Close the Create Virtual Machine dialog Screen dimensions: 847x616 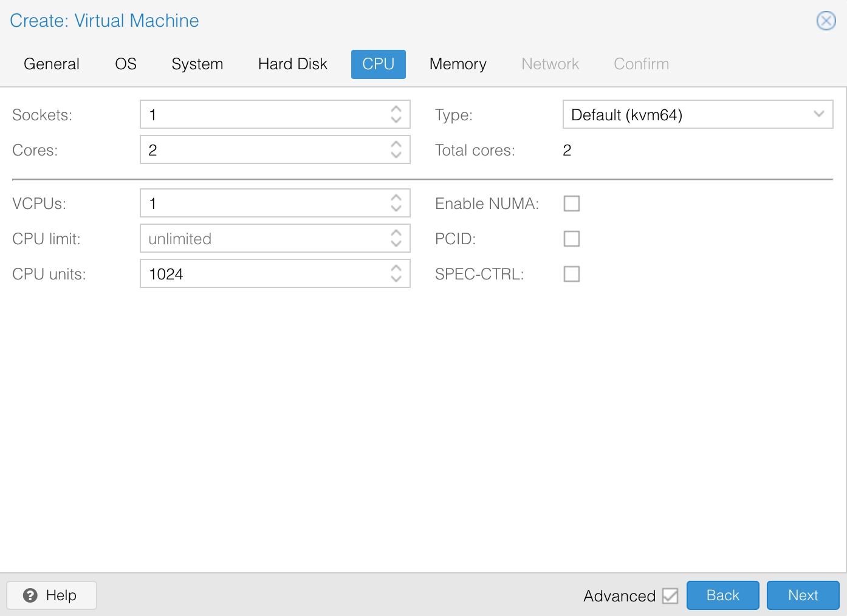click(826, 21)
